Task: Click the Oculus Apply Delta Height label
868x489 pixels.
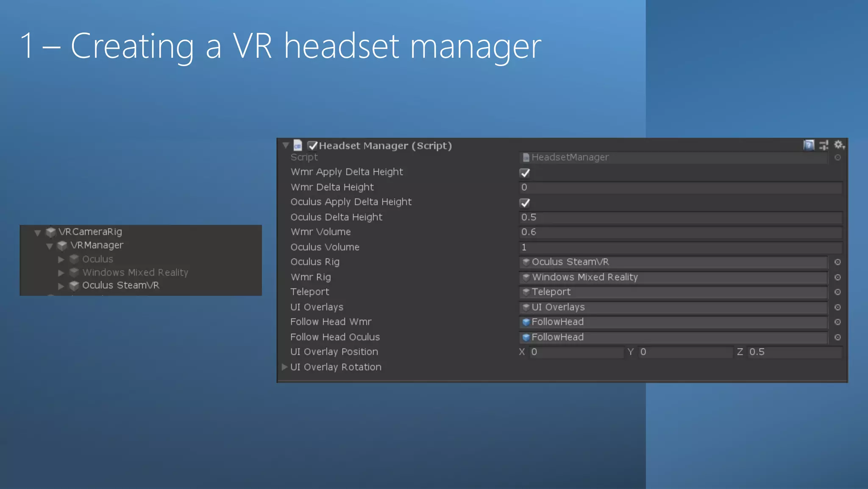Action: (x=351, y=202)
